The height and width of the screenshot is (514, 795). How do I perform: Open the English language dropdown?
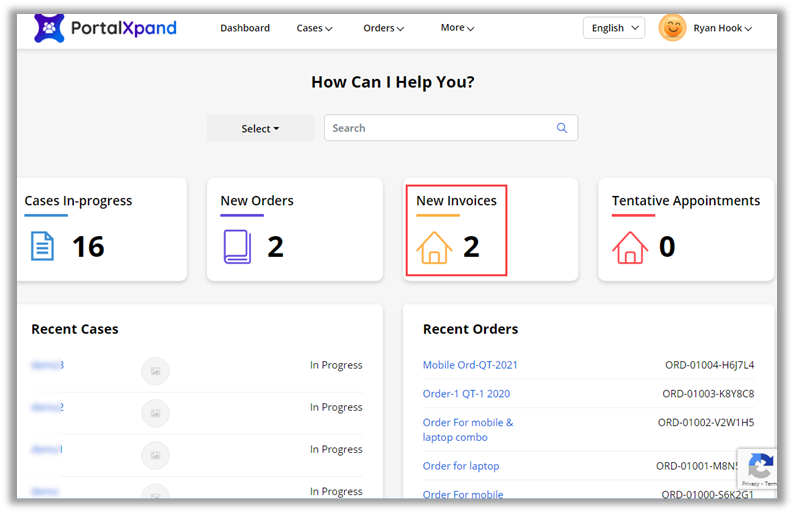click(x=613, y=28)
